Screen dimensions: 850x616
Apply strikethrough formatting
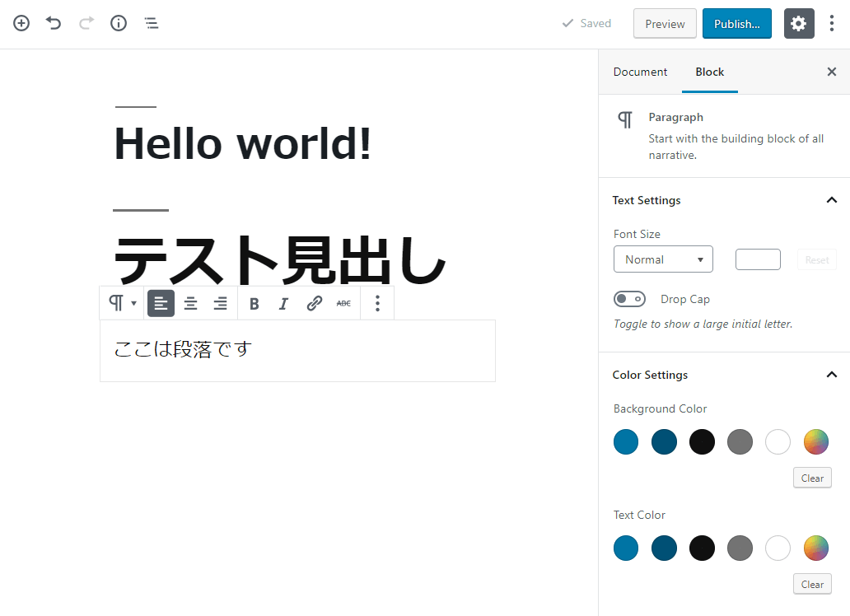click(x=343, y=304)
